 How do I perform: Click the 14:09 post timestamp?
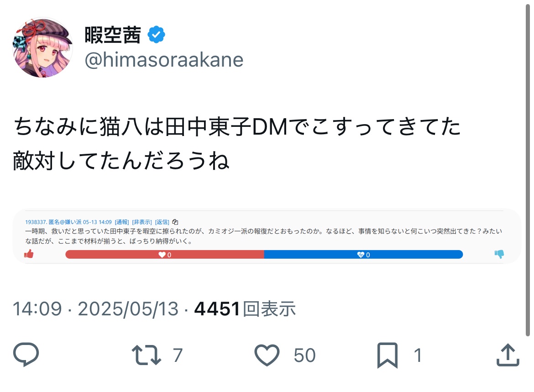pyautogui.click(x=37, y=309)
